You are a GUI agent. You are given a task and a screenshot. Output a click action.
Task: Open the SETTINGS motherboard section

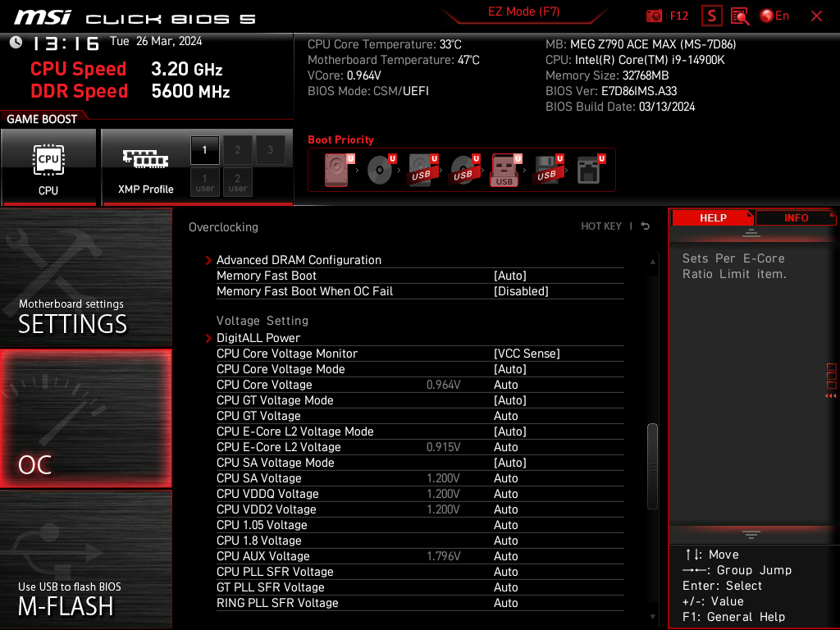point(85,277)
